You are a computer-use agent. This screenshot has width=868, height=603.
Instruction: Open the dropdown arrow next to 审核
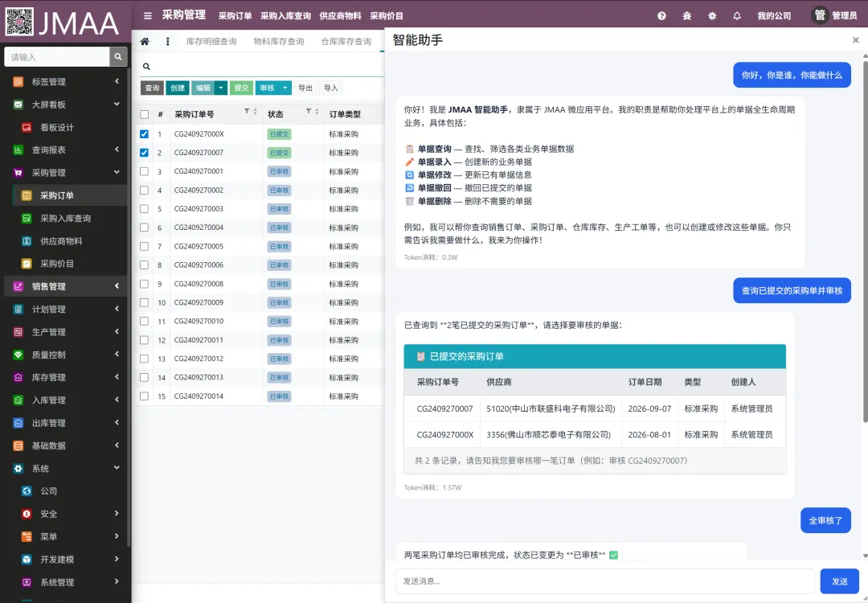(285, 88)
